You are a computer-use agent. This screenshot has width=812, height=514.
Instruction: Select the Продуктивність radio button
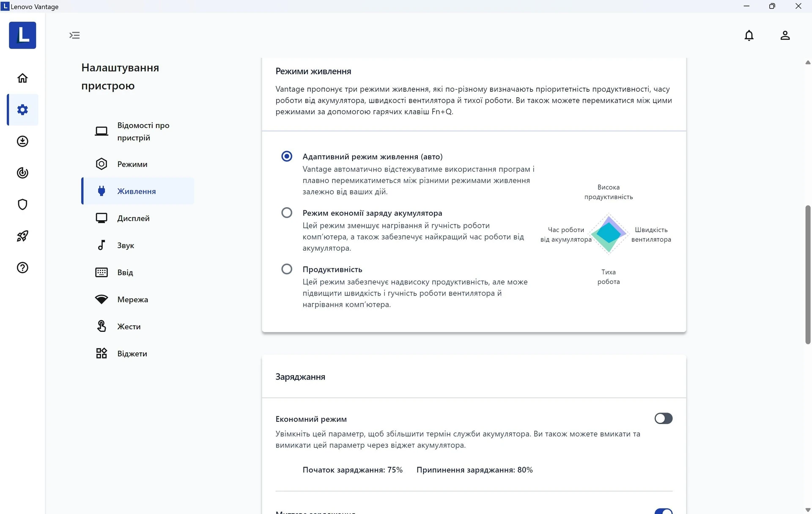[x=287, y=269]
